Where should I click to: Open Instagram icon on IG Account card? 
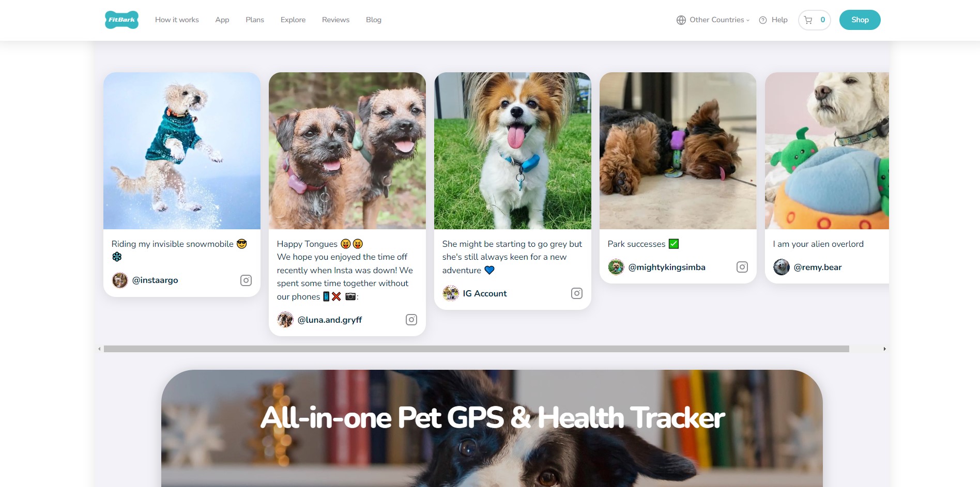(577, 293)
